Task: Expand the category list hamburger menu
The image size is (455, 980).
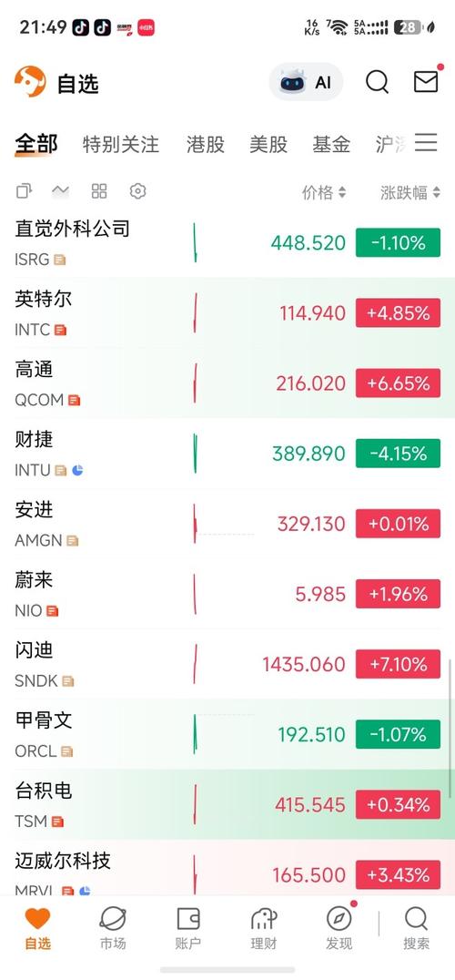Action: [426, 142]
